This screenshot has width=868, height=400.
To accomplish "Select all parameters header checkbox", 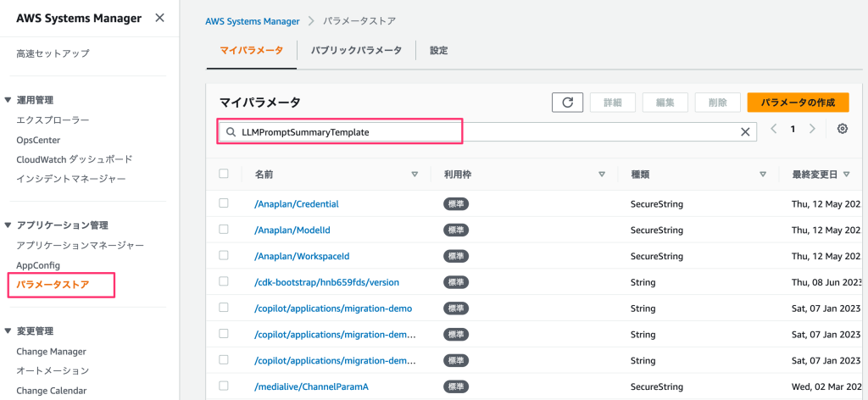I will (224, 174).
